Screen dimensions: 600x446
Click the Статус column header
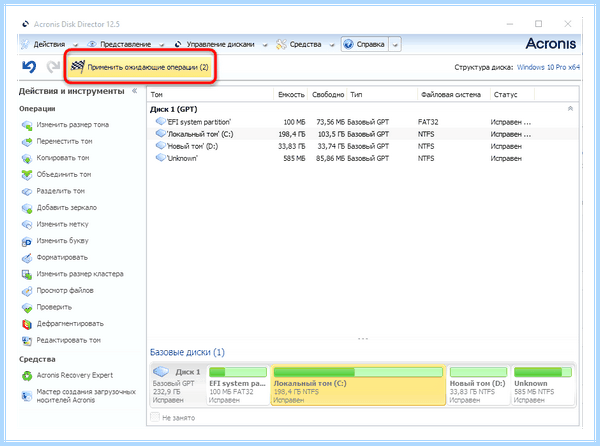512,94
